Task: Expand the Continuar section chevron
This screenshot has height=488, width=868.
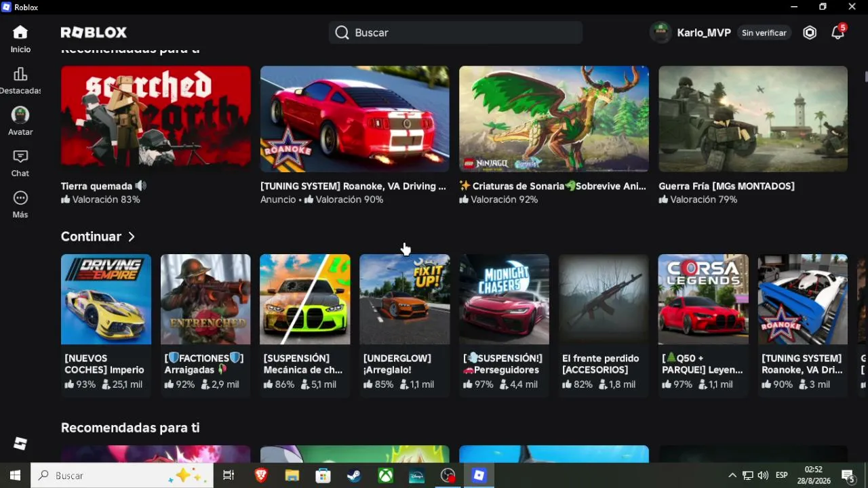Action: coord(132,237)
